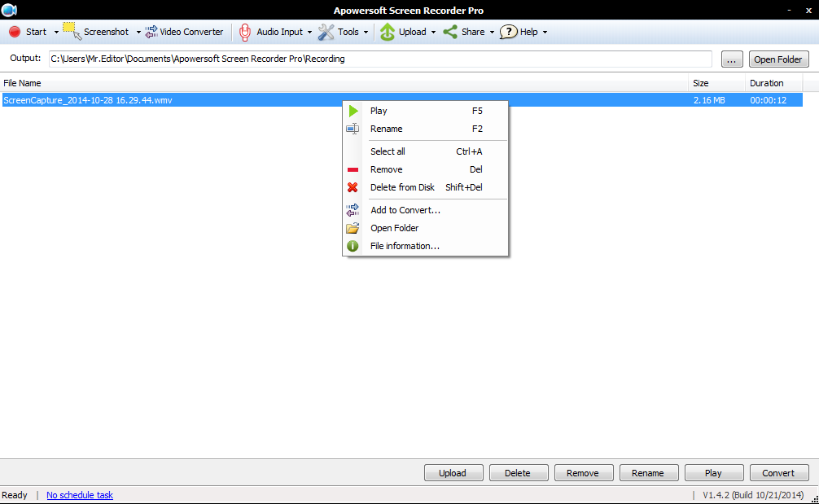
Task: Sort by the File Name column header
Action: 344,83
